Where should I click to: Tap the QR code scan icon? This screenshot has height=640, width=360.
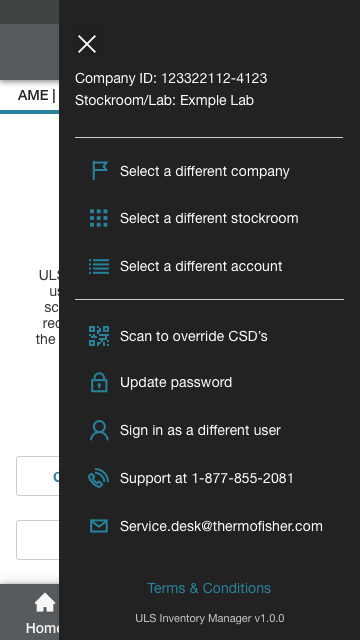click(99, 336)
